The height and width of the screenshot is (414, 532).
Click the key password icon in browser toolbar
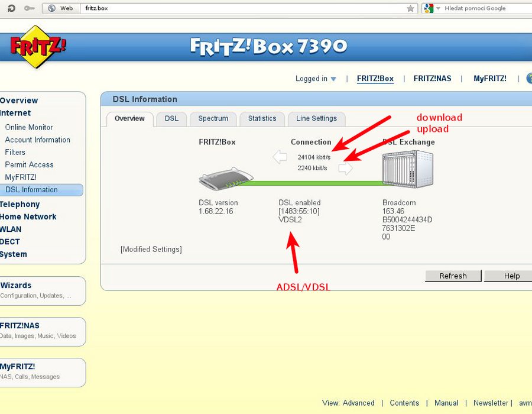click(x=30, y=8)
